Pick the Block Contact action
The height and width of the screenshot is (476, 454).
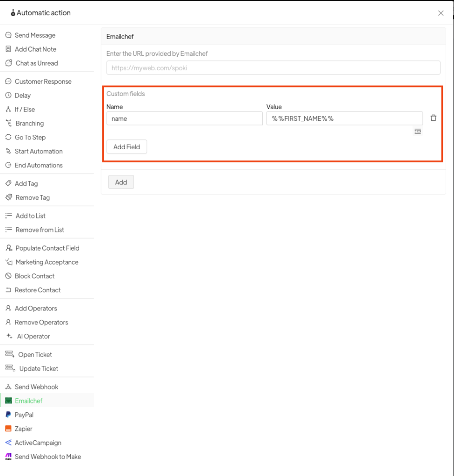[x=34, y=276]
